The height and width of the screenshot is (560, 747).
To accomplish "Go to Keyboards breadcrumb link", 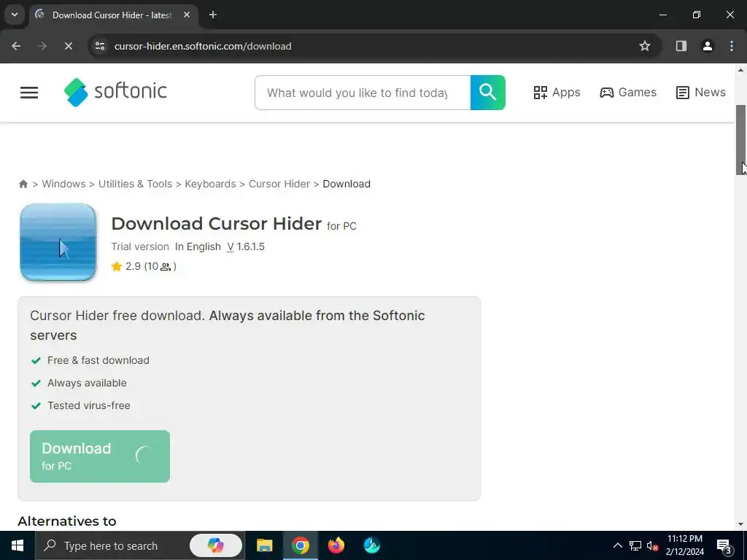I will click(x=210, y=184).
